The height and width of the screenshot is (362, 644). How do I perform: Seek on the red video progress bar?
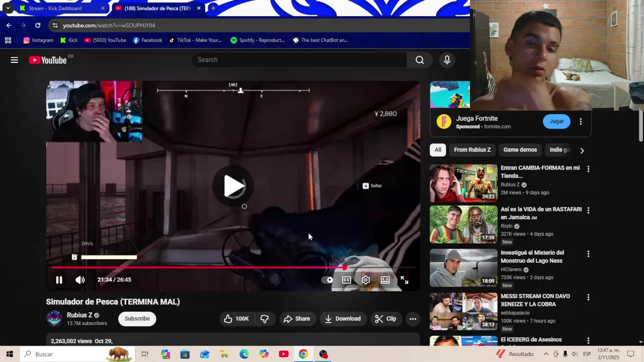coord(233,267)
